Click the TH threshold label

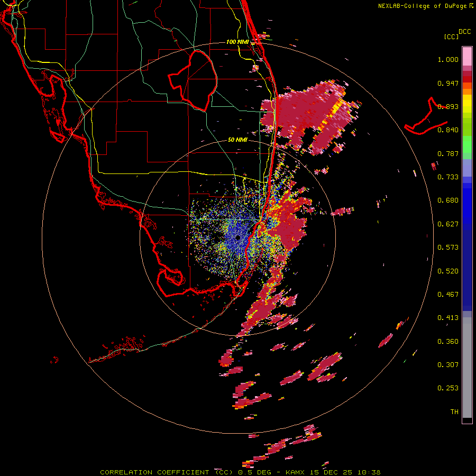point(454,412)
